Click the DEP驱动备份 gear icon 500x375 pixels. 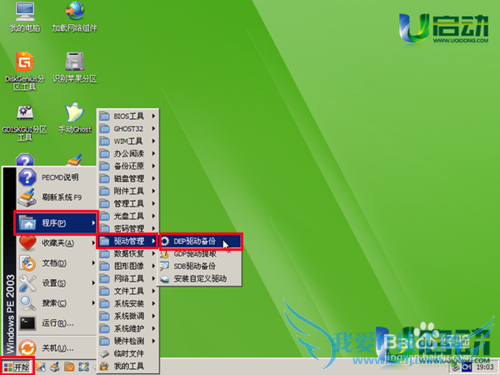coord(165,241)
